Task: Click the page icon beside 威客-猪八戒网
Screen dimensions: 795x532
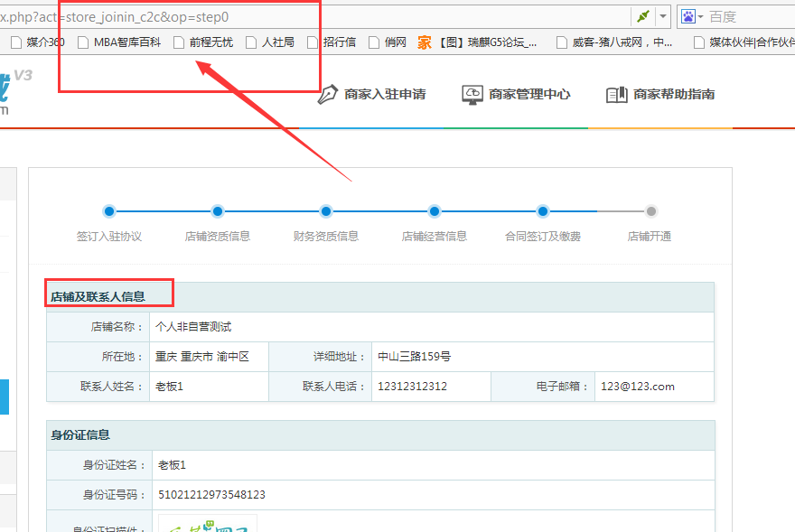Action: (562, 42)
